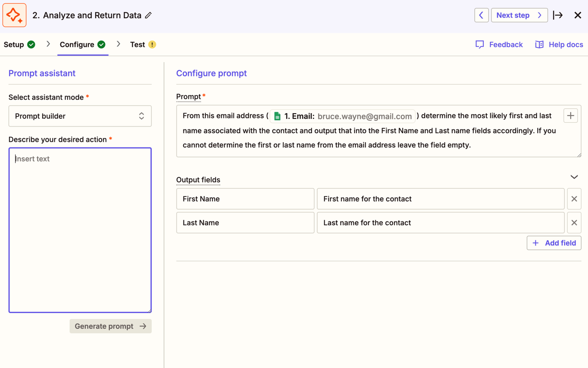Click the yellow warning icon beside Test

click(152, 44)
